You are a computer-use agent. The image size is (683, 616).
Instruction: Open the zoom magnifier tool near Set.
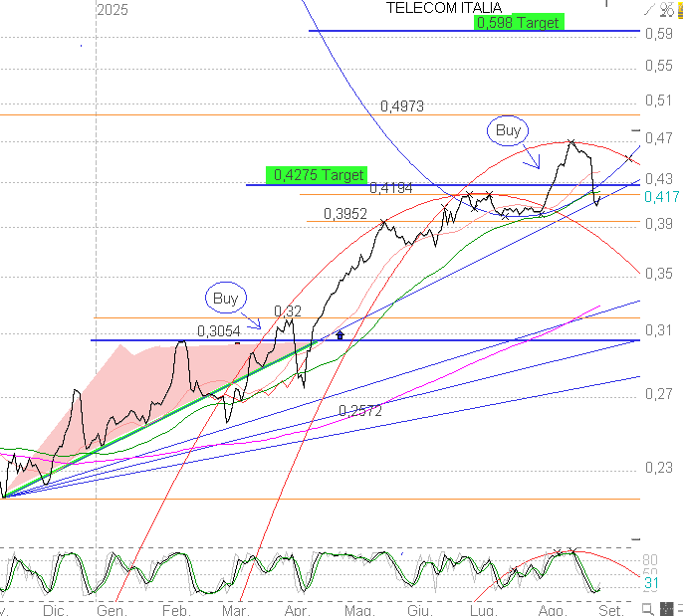648,609
